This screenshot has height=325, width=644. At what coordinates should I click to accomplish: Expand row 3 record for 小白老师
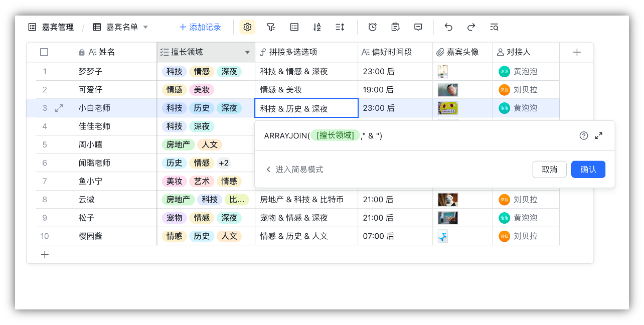[59, 108]
